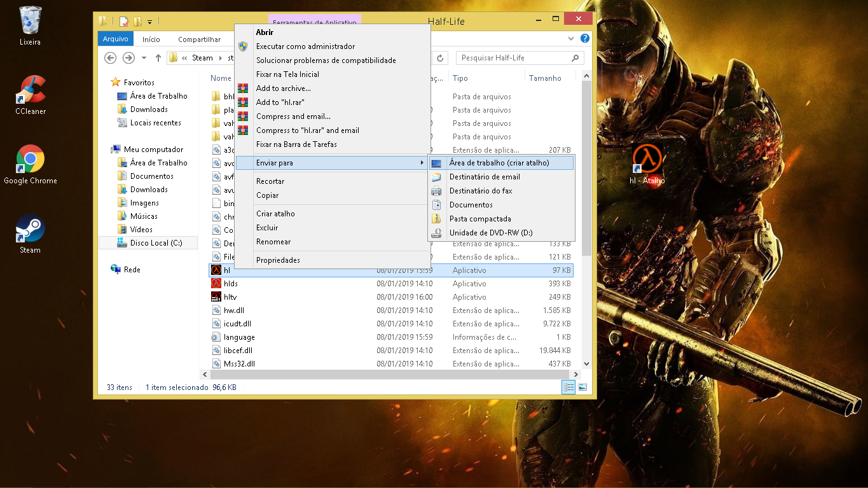868x488 pixels.
Task: Choose Add to archive... in the context menu
Action: pyautogui.click(x=333, y=88)
